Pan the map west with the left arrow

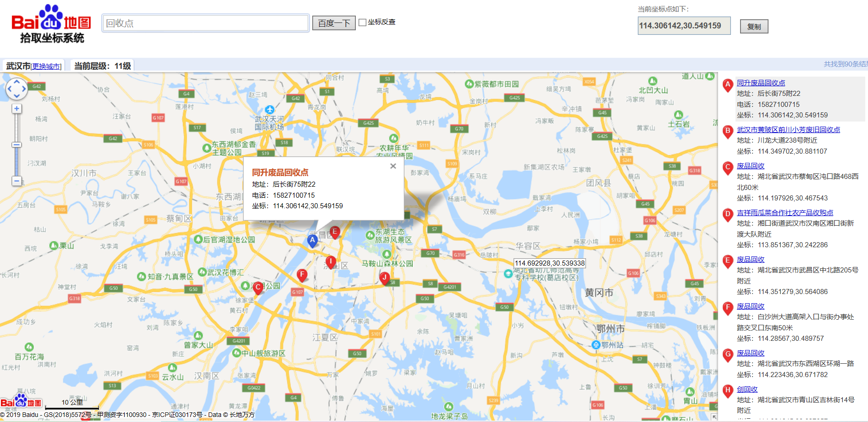coord(9,89)
